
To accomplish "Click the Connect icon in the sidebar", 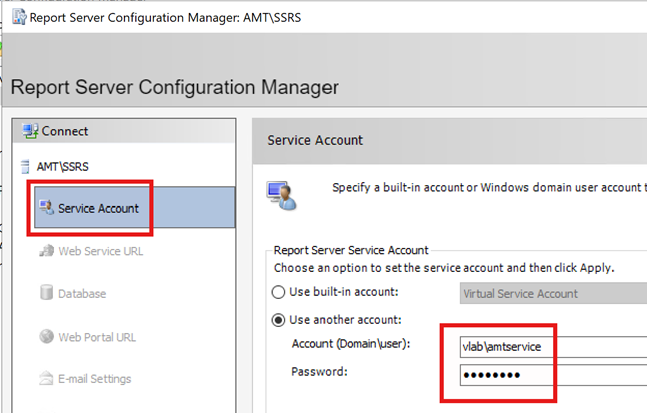I will 31,131.
